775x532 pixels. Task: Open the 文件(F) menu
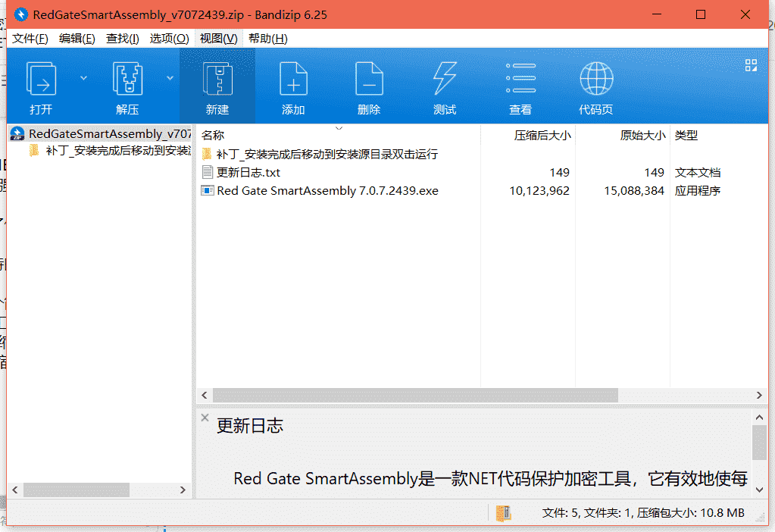(x=30, y=39)
